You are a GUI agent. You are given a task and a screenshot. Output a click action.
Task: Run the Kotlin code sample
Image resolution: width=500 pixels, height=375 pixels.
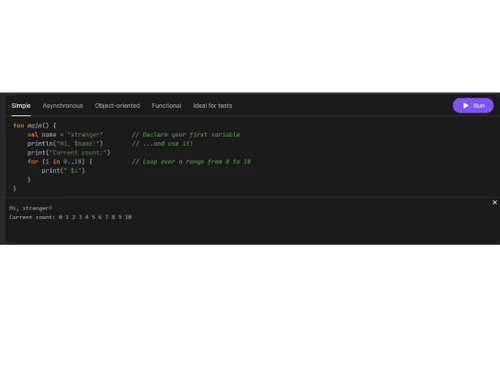click(473, 106)
